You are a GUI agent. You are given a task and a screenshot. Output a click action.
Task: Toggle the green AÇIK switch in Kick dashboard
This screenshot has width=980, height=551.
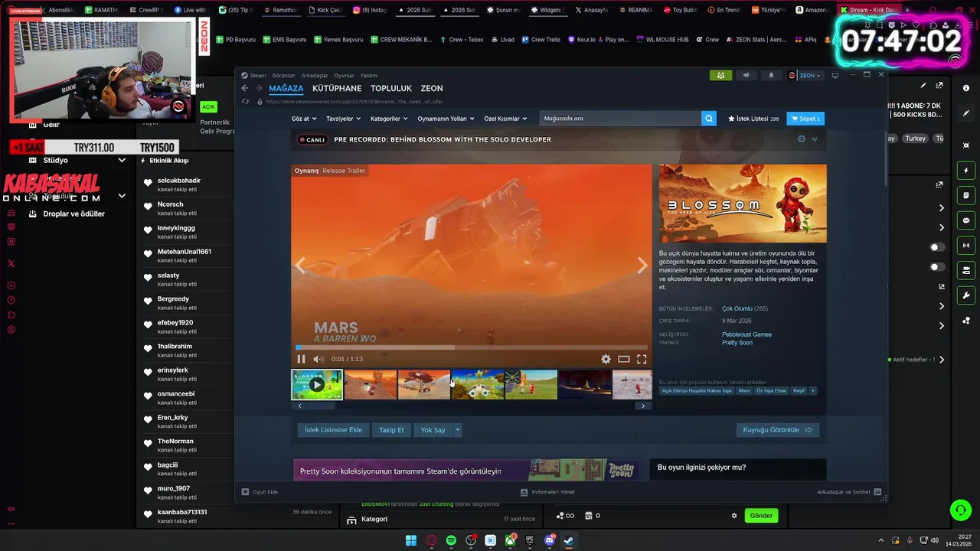click(208, 107)
